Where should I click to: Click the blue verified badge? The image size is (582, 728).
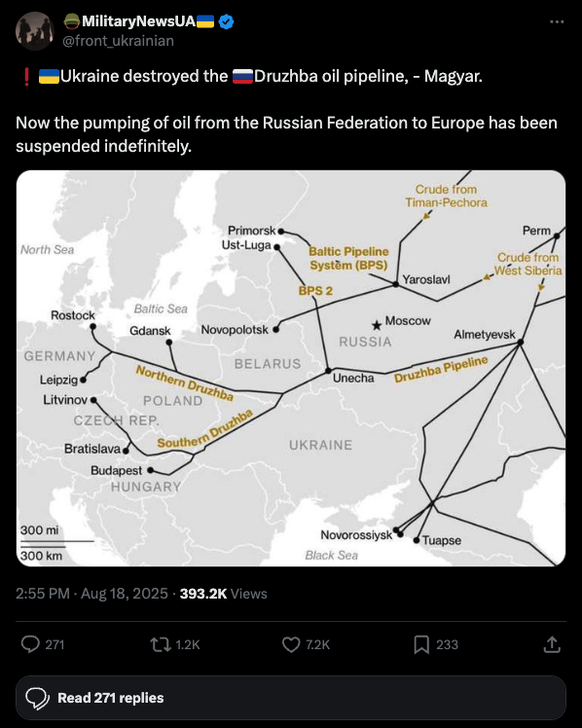[226, 21]
